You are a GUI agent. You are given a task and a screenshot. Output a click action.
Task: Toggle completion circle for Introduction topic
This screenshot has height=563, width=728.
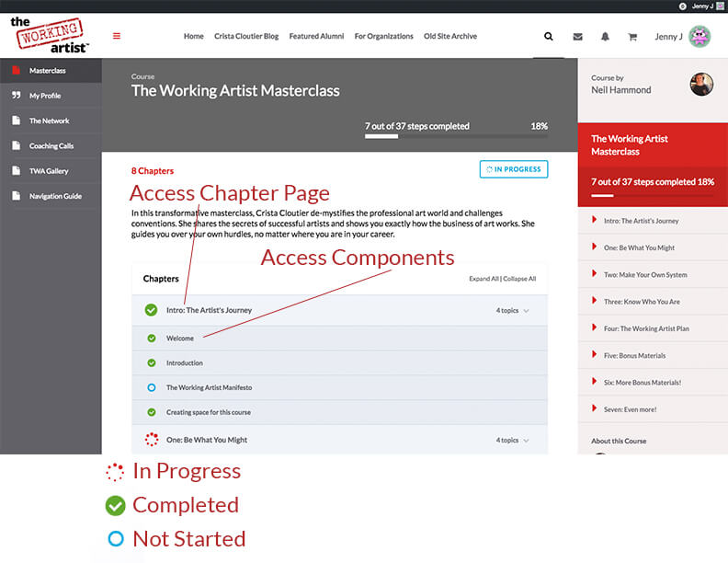coord(152,363)
